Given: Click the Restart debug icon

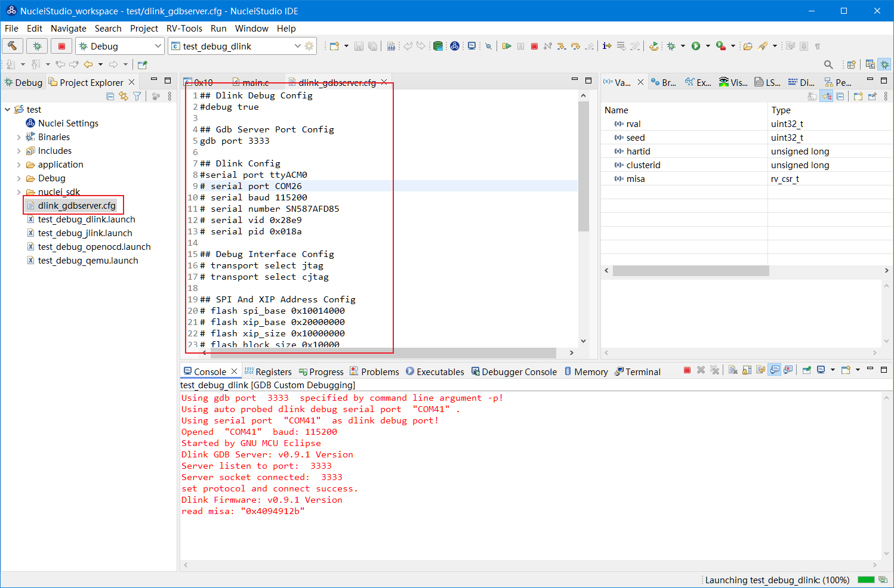Looking at the screenshot, I should pos(654,46).
